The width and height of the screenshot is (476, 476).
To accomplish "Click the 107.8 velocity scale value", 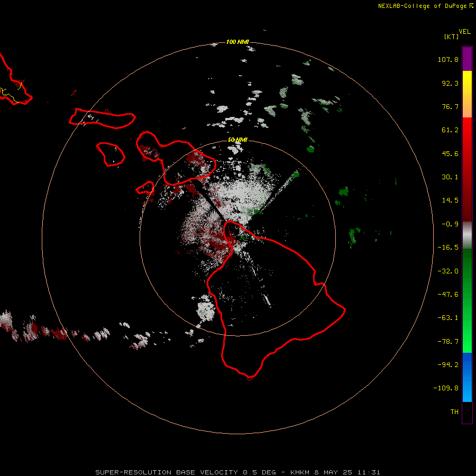I will point(448,59).
